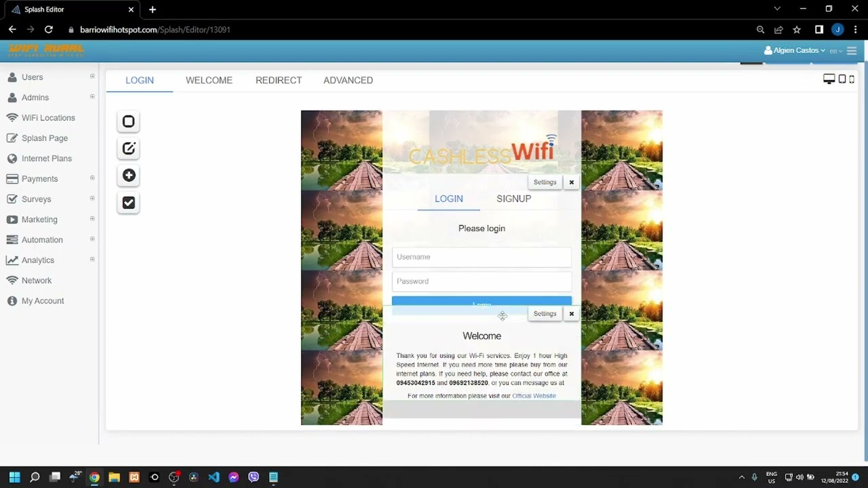Click the checkmark save tool icon
This screenshot has height=488, width=868.
pyautogui.click(x=128, y=203)
